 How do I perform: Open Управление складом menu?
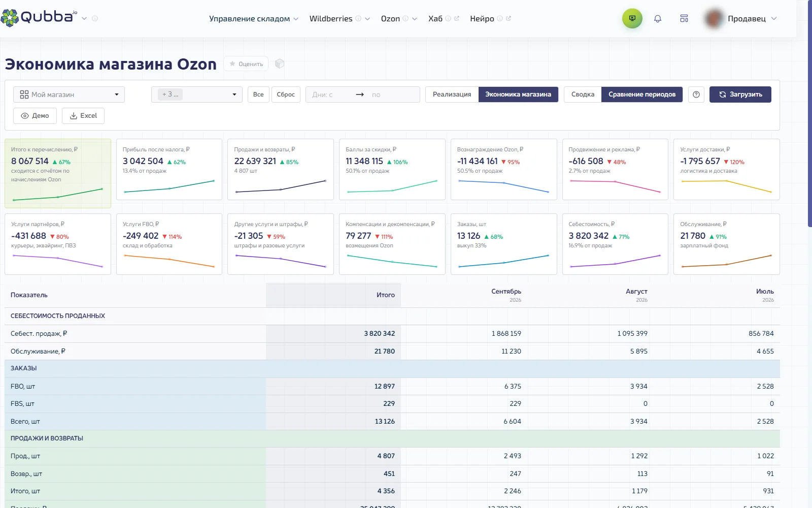click(x=253, y=19)
